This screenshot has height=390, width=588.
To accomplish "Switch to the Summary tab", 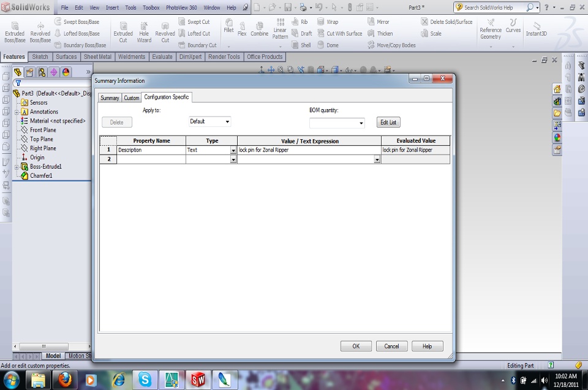I will (110, 97).
